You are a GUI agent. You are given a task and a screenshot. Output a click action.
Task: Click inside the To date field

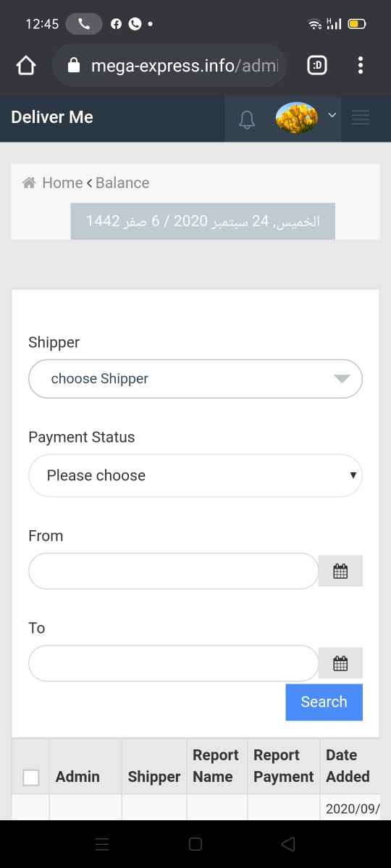tap(173, 663)
